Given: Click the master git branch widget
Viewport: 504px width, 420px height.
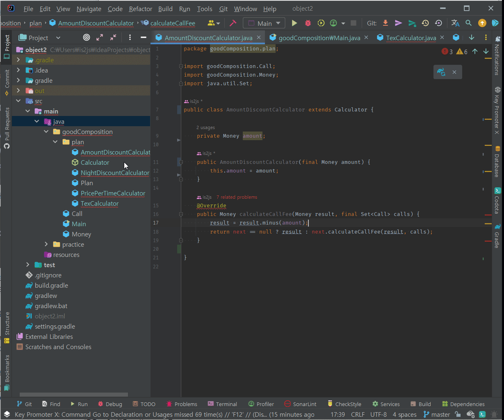Looking at the screenshot, I should click(437, 415).
